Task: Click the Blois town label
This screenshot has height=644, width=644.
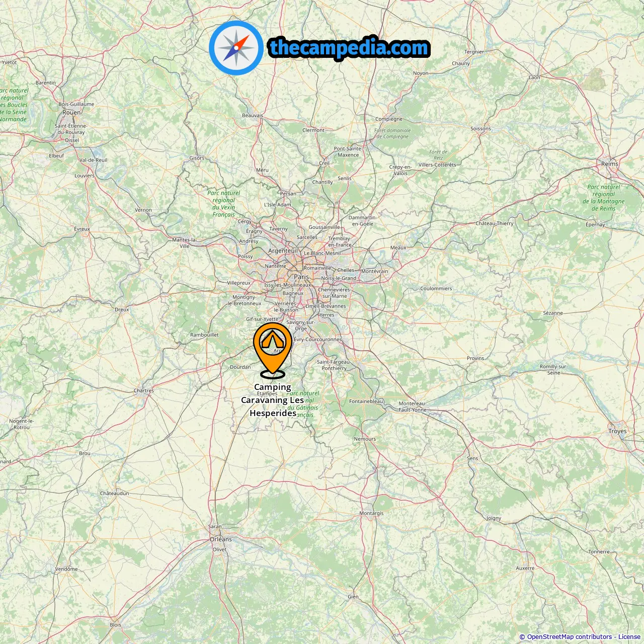Action: (116, 624)
